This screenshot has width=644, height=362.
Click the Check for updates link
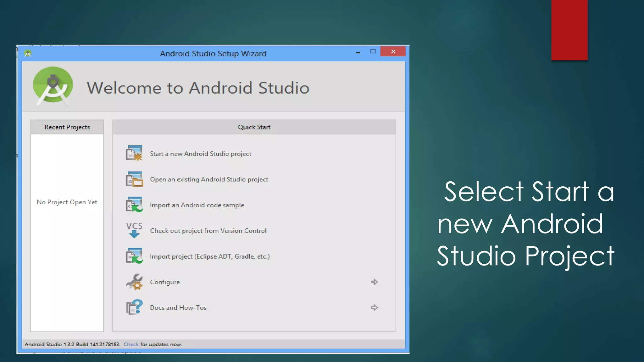(x=131, y=344)
